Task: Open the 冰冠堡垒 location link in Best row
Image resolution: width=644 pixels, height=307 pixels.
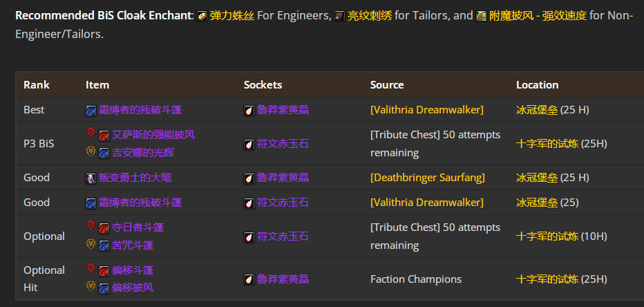Action: point(537,110)
